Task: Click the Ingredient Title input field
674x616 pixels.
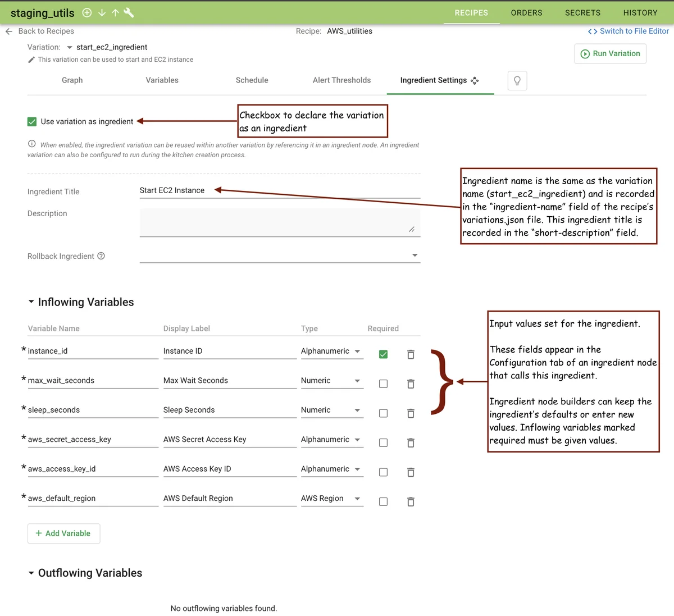Action: 280,191
